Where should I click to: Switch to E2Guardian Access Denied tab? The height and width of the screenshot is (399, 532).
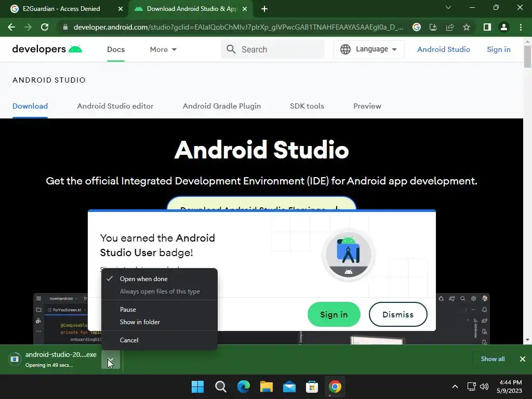click(x=61, y=9)
